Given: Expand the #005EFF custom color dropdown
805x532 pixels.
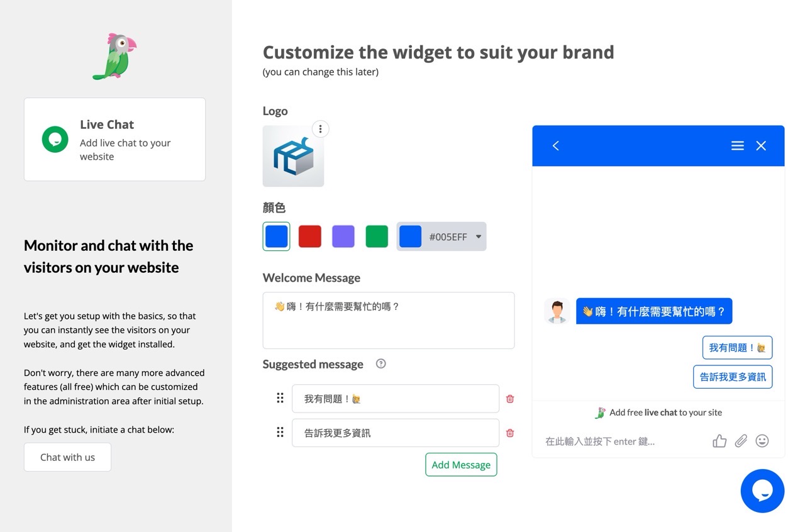Looking at the screenshot, I should pos(479,237).
